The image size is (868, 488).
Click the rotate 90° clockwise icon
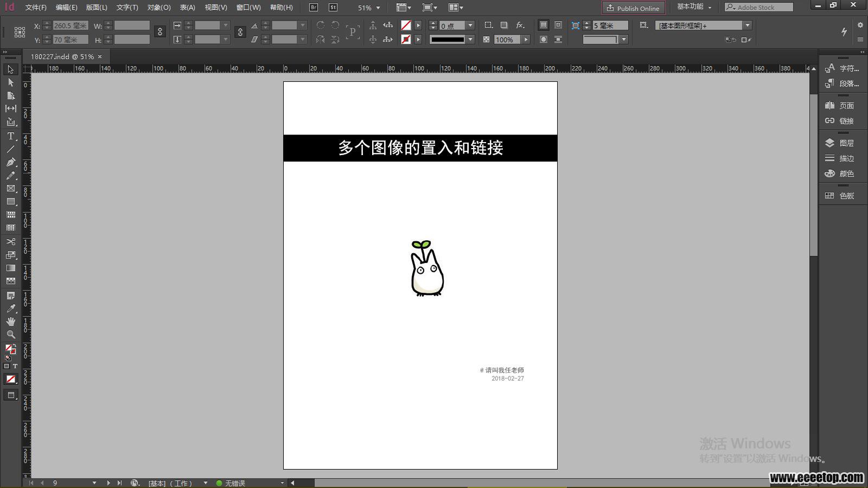(x=321, y=25)
